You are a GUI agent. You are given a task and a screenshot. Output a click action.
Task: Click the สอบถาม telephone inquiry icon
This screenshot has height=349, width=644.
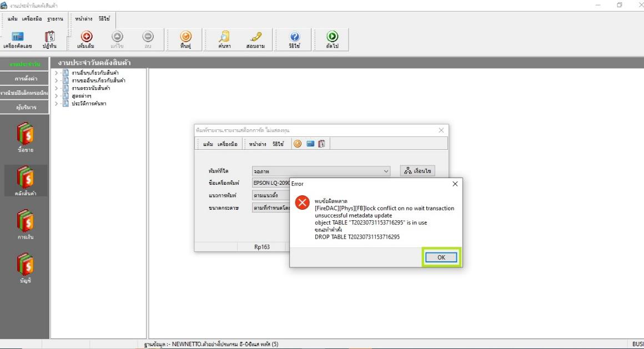click(x=255, y=37)
